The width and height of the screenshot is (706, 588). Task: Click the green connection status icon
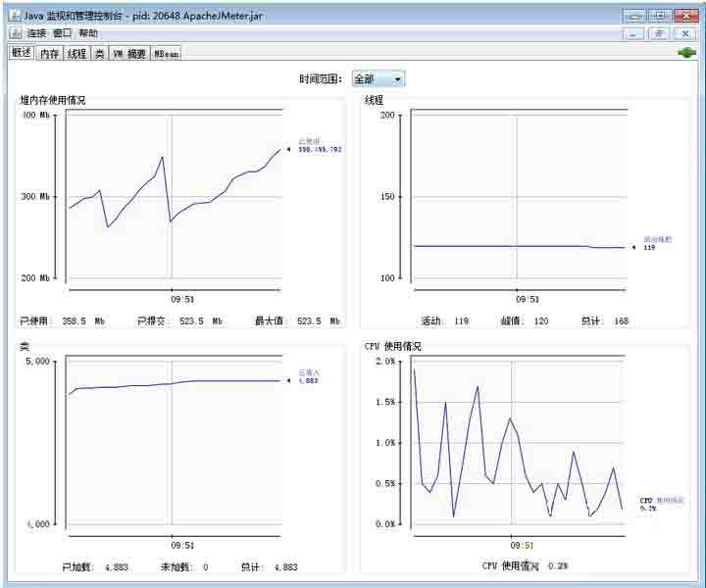(x=685, y=53)
